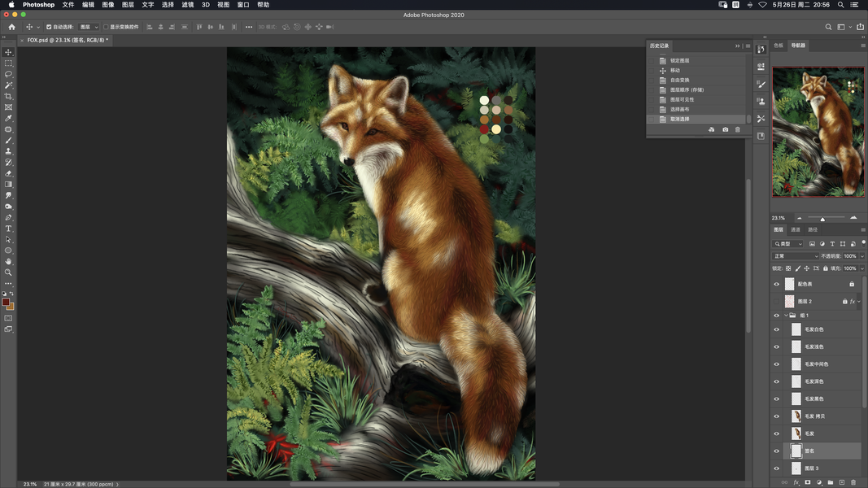Open the 不透明度 opacity dropdown arrow
This screenshot has height=488, width=868.
point(862,256)
